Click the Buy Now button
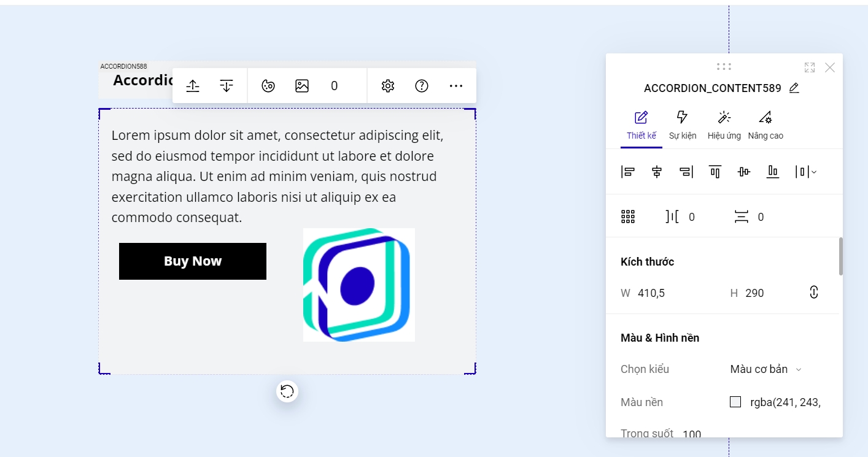 [x=193, y=261]
